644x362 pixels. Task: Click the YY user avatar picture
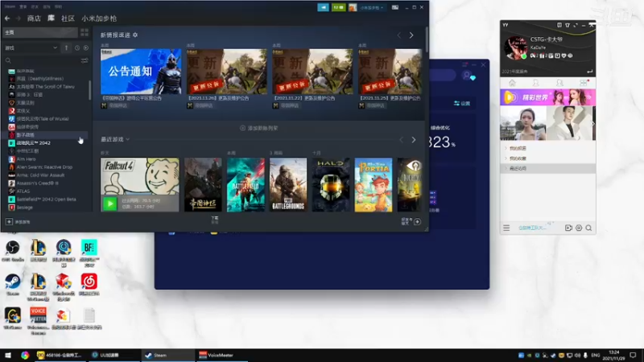click(x=516, y=47)
